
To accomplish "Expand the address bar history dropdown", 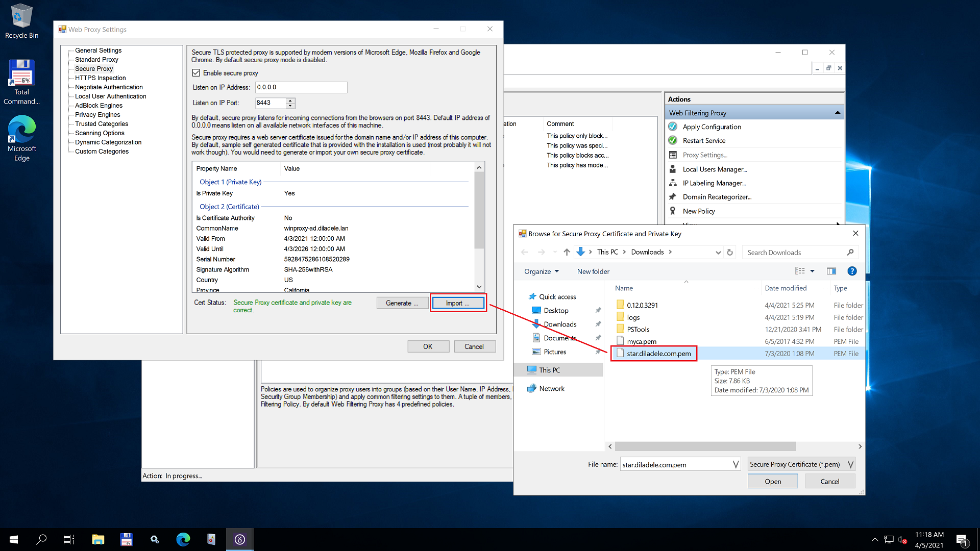I will point(718,252).
